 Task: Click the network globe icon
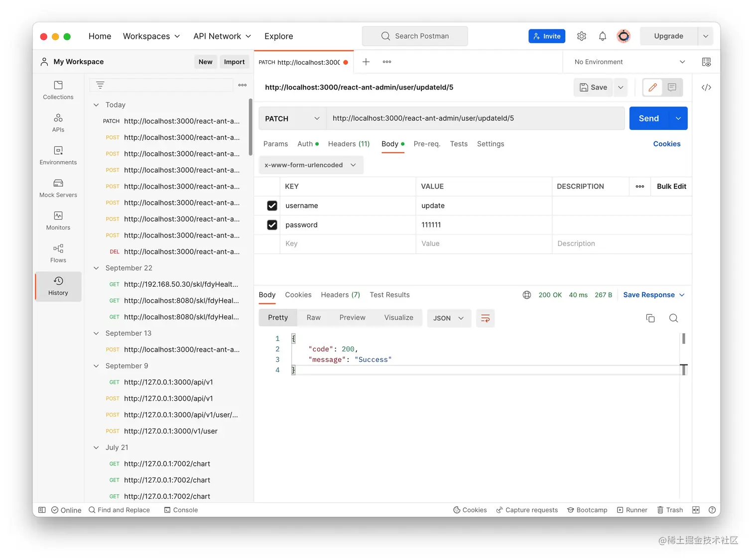coord(527,295)
